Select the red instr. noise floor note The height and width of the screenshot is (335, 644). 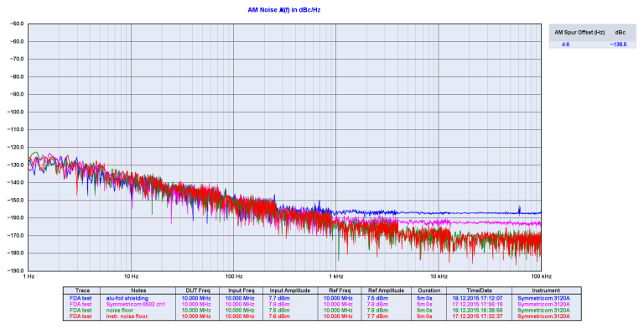(127, 317)
